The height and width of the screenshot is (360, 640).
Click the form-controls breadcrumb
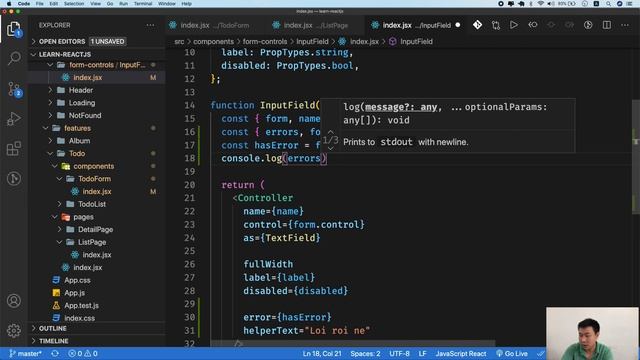click(x=265, y=42)
